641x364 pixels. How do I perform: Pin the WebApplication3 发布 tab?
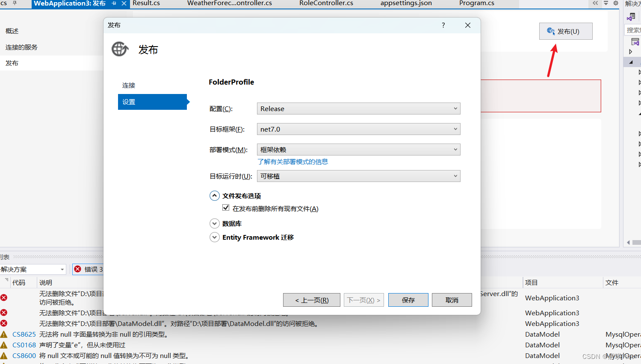click(114, 3)
